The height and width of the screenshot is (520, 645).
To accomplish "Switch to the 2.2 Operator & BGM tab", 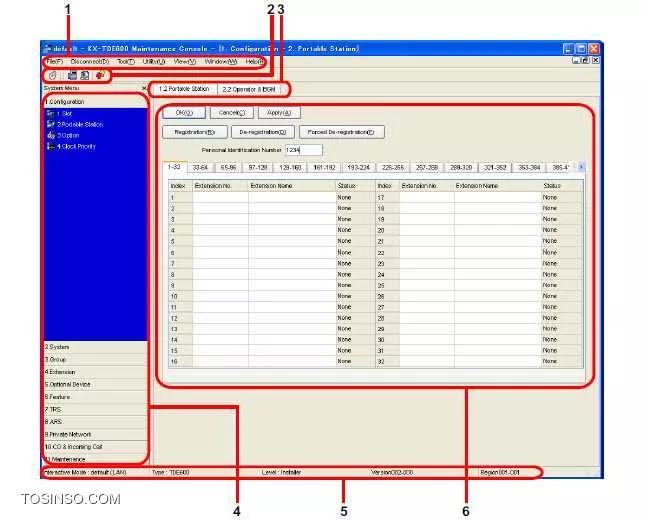I will [x=249, y=89].
